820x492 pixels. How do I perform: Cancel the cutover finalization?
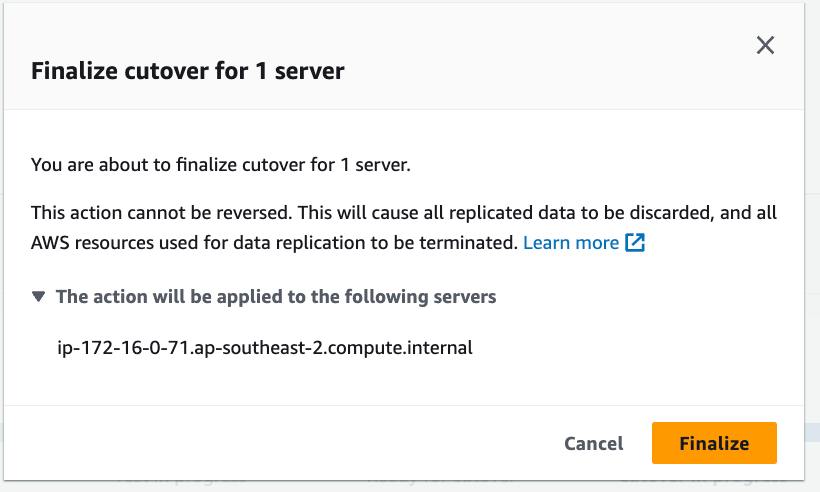pyautogui.click(x=593, y=443)
